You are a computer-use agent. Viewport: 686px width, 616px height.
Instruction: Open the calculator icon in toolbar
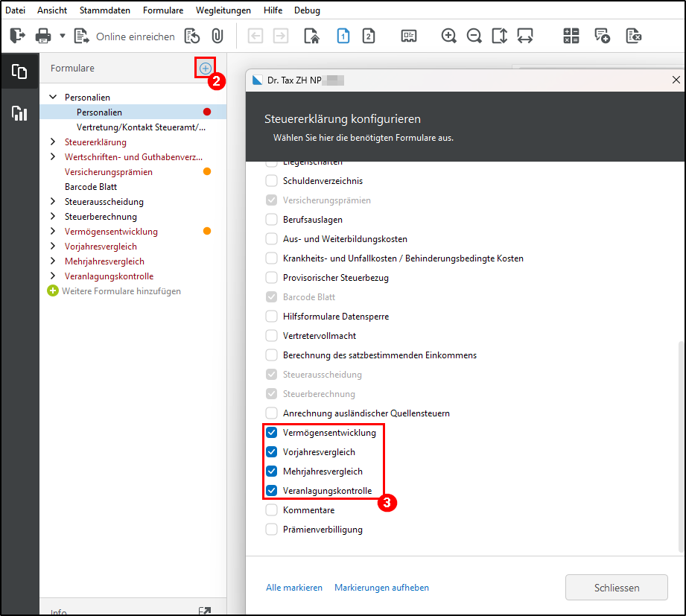click(571, 36)
